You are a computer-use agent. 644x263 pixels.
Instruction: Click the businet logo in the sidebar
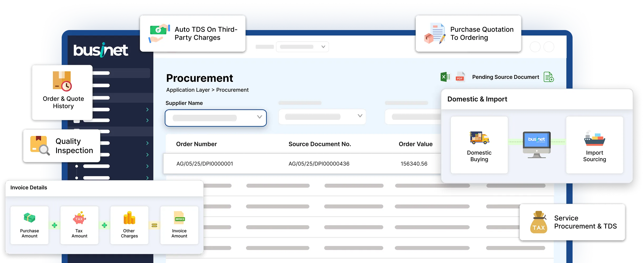click(101, 50)
